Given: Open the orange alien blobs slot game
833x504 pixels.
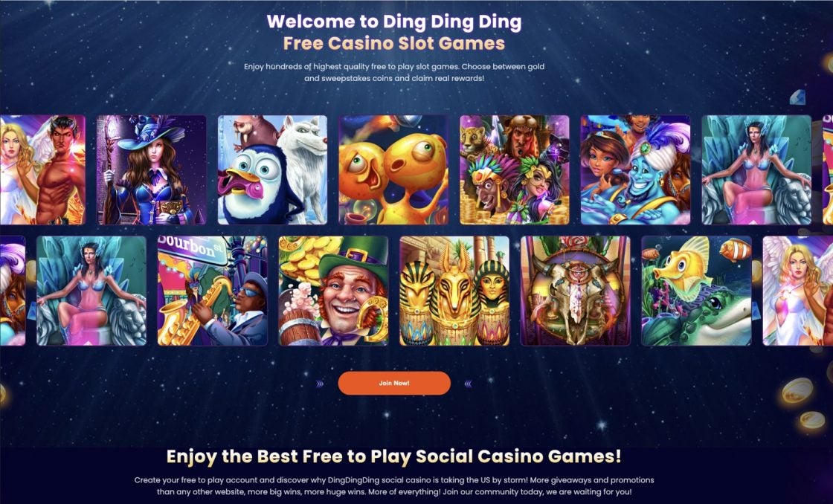Looking at the screenshot, I should (393, 170).
